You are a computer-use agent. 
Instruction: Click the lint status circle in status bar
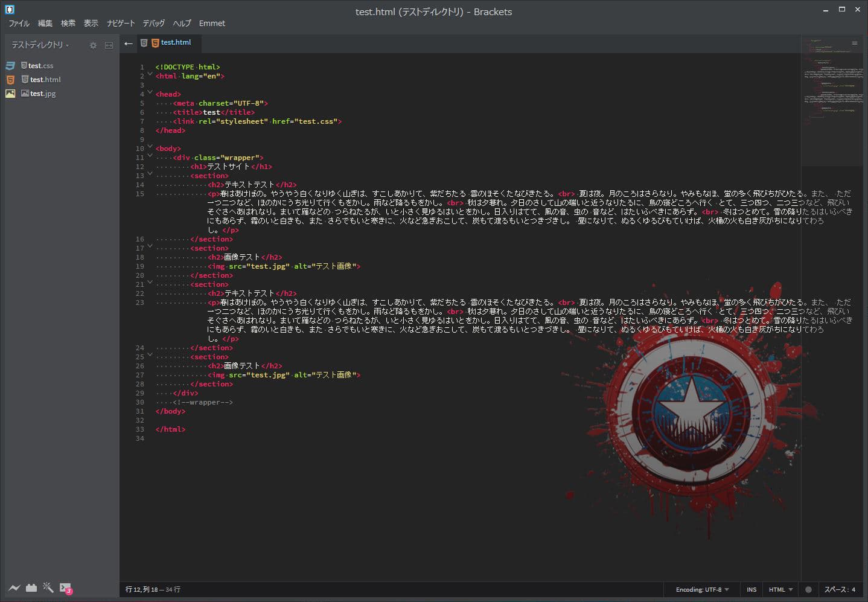point(808,589)
